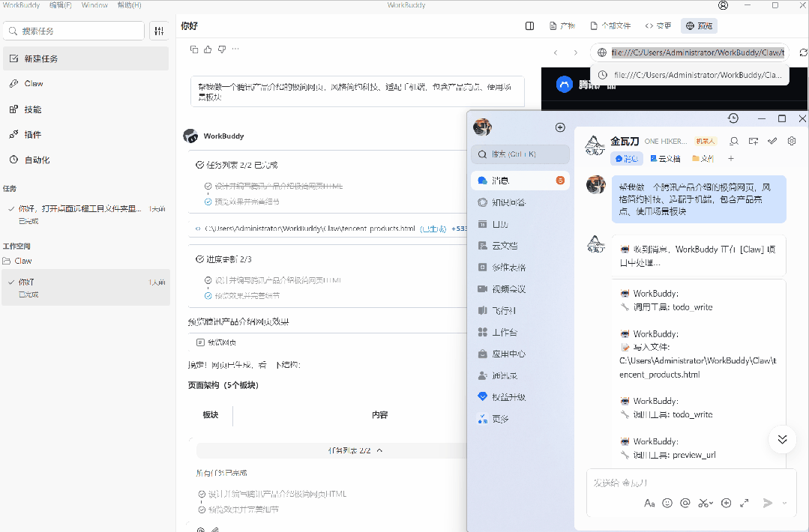Send the chat message arrow

click(x=768, y=503)
